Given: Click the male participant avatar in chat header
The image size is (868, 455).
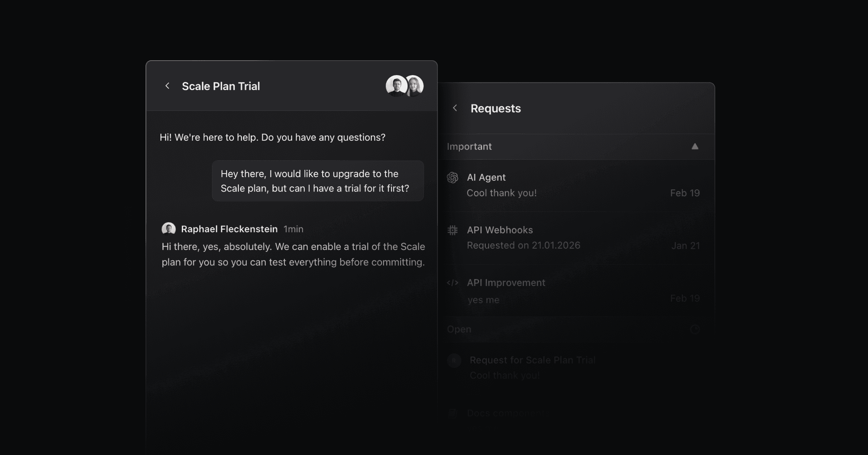Looking at the screenshot, I should pos(396,86).
